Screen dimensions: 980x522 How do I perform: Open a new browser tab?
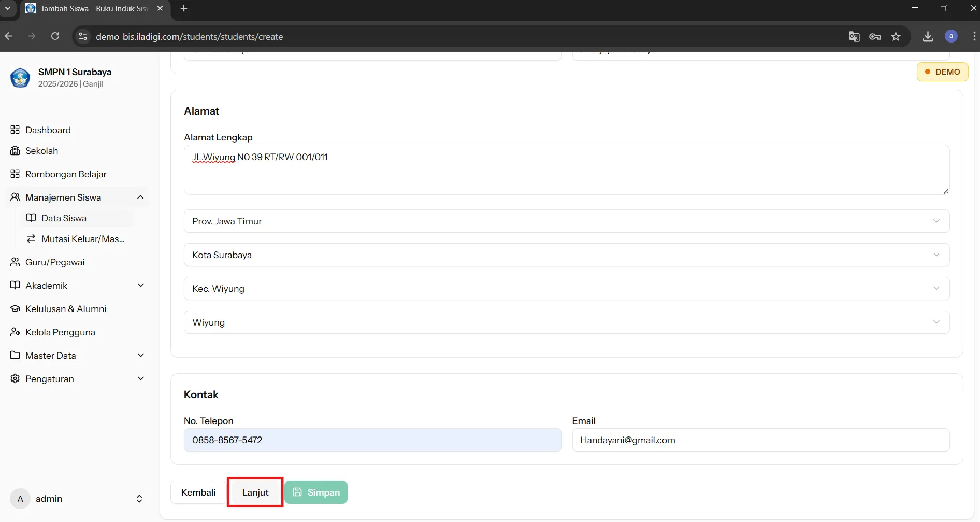184,8
